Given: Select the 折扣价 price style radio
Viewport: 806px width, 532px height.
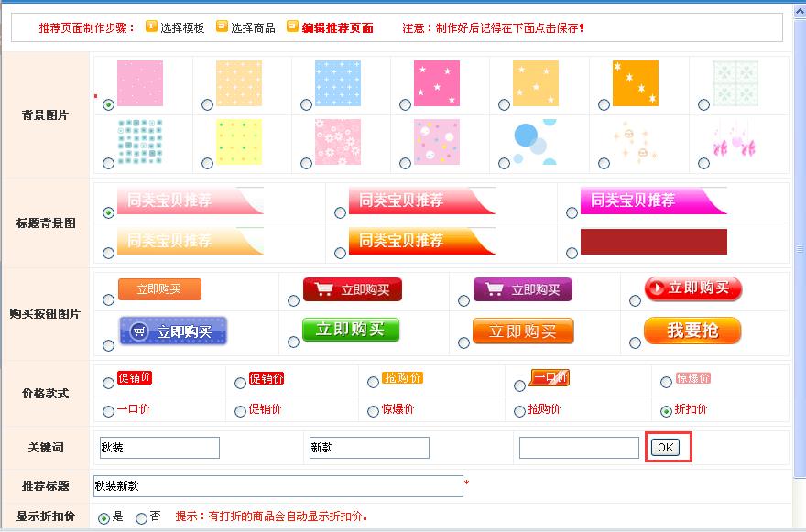Looking at the screenshot, I should click(x=666, y=411).
